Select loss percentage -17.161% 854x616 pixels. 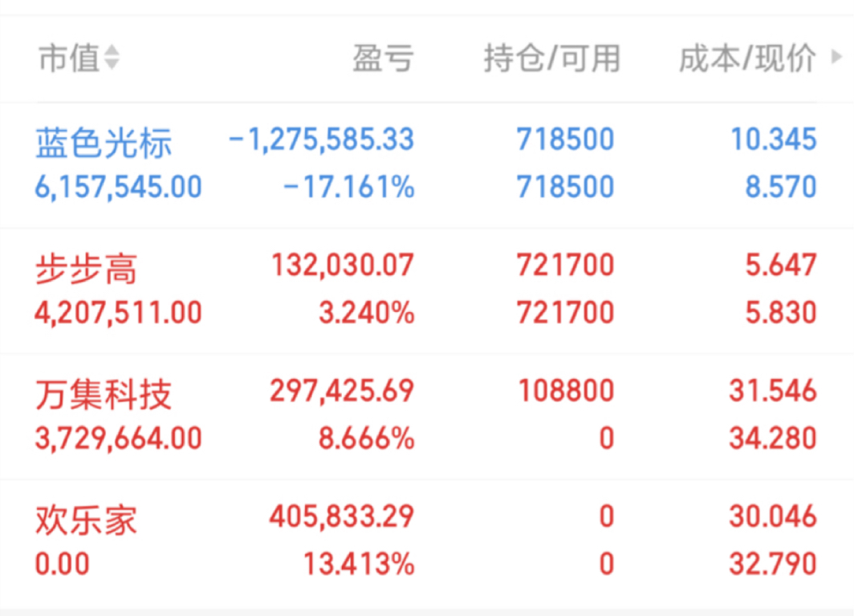tap(349, 187)
